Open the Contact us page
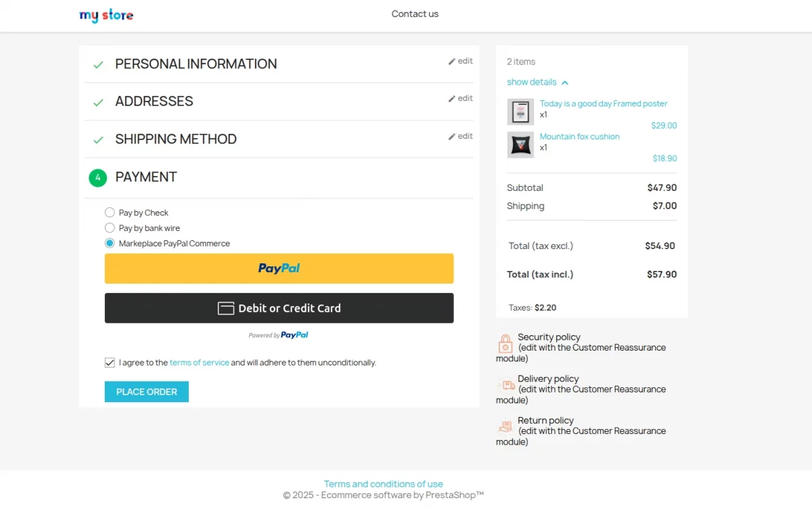 click(x=415, y=14)
